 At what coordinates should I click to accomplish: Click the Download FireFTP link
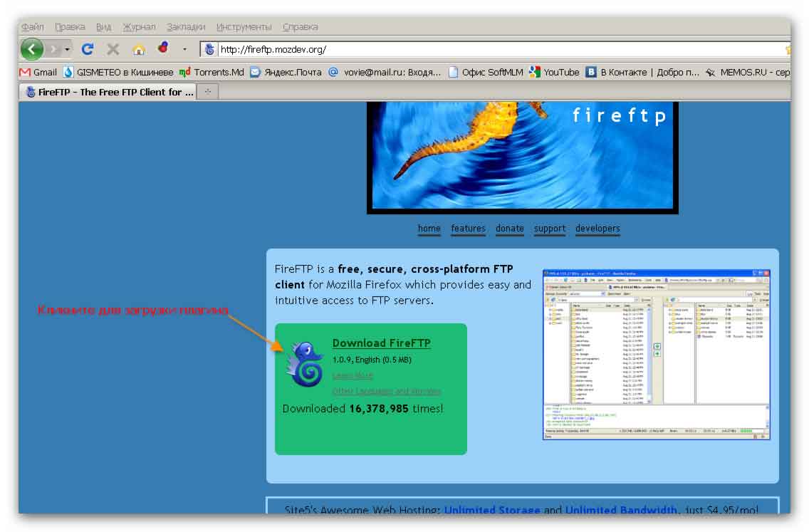click(x=381, y=343)
